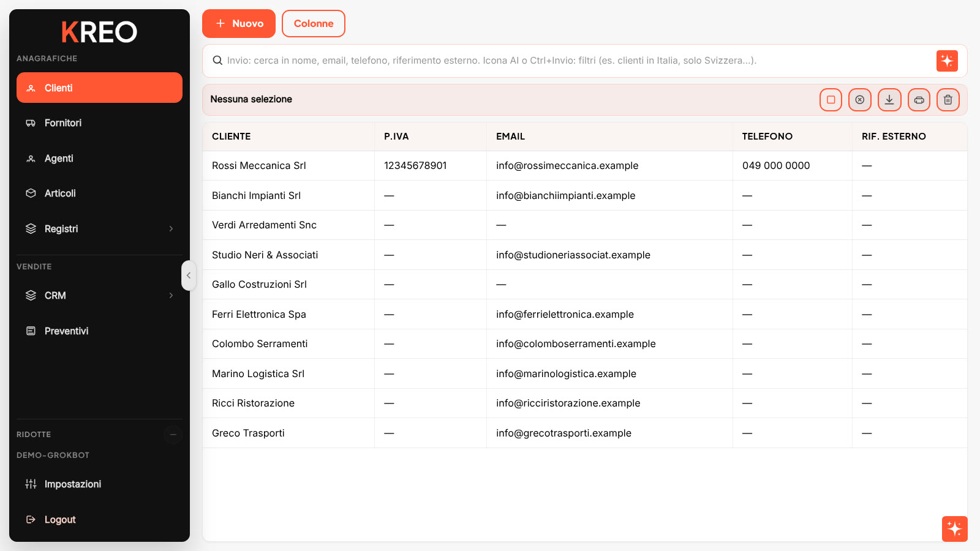
Task: Click the select-all square icon
Action: (x=831, y=100)
